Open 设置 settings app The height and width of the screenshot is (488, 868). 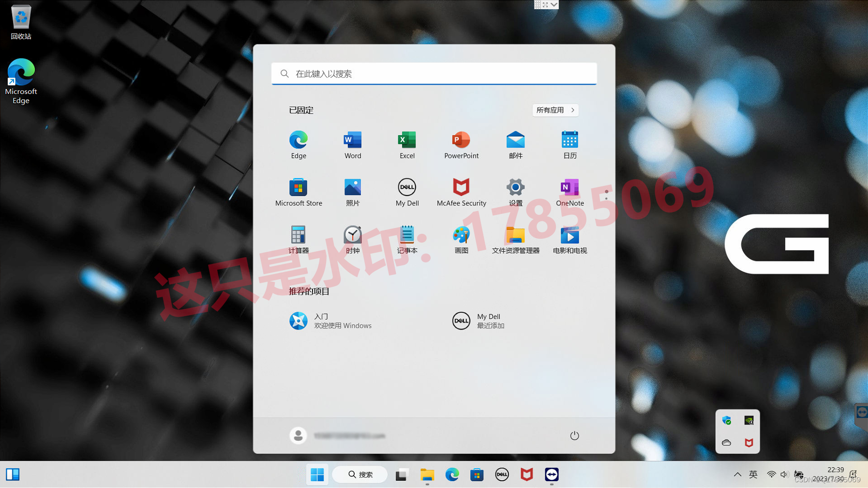[x=515, y=192]
